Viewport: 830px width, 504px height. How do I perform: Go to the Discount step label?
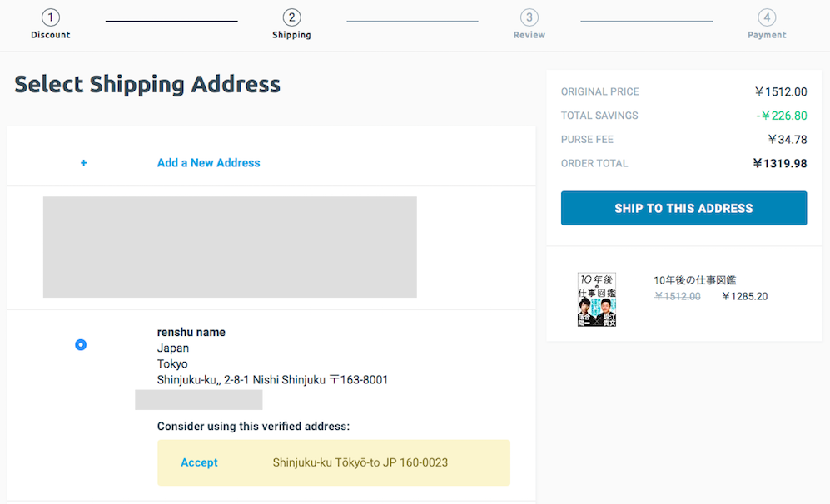click(51, 35)
